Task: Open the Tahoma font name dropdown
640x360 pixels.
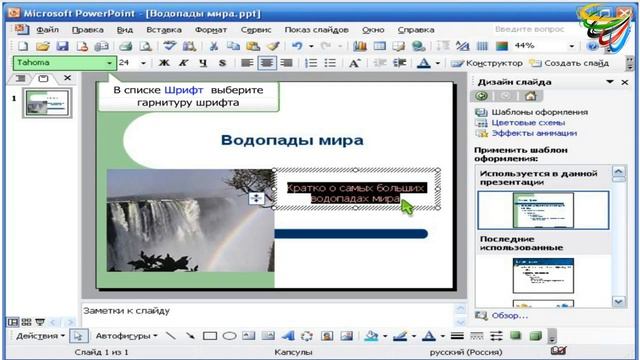Action: tap(109, 63)
